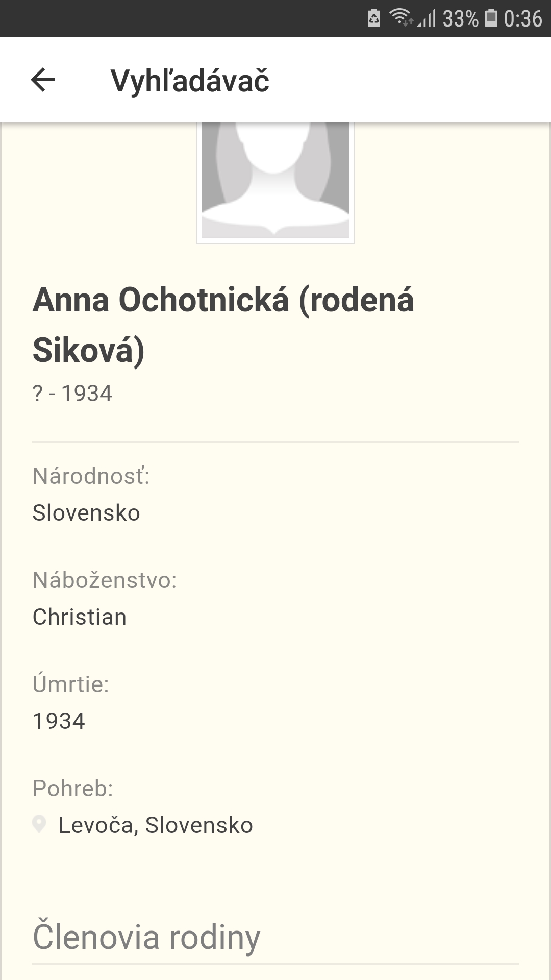Screen dimensions: 551x980
Task: Select the nationality value Slovensko
Action: click(86, 513)
